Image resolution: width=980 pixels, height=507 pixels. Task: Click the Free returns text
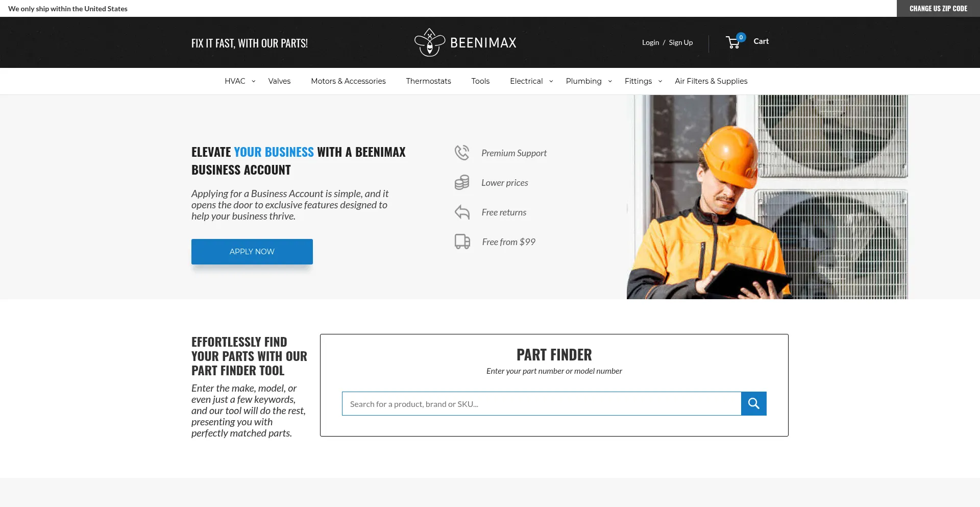point(504,212)
